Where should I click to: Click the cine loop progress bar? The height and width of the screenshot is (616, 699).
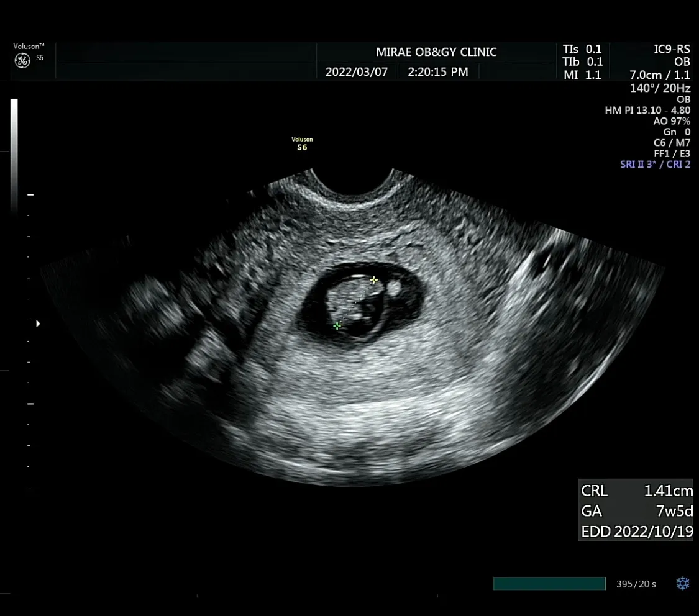pyautogui.click(x=549, y=584)
